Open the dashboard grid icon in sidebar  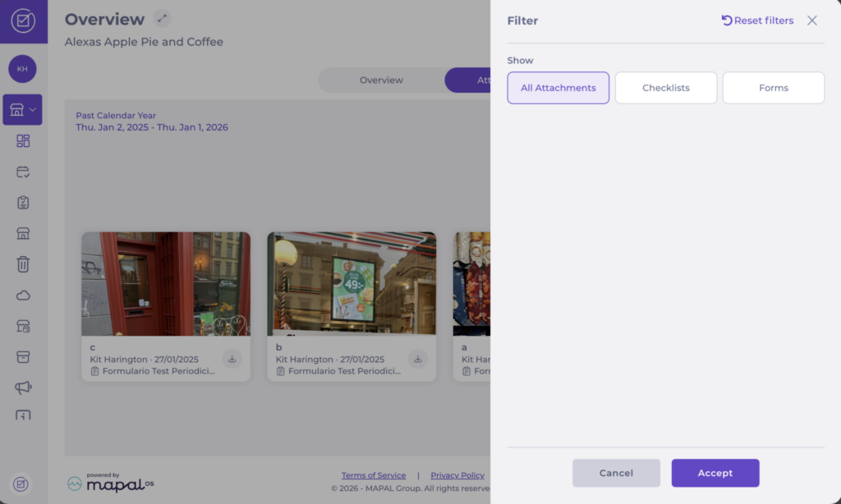(x=23, y=141)
